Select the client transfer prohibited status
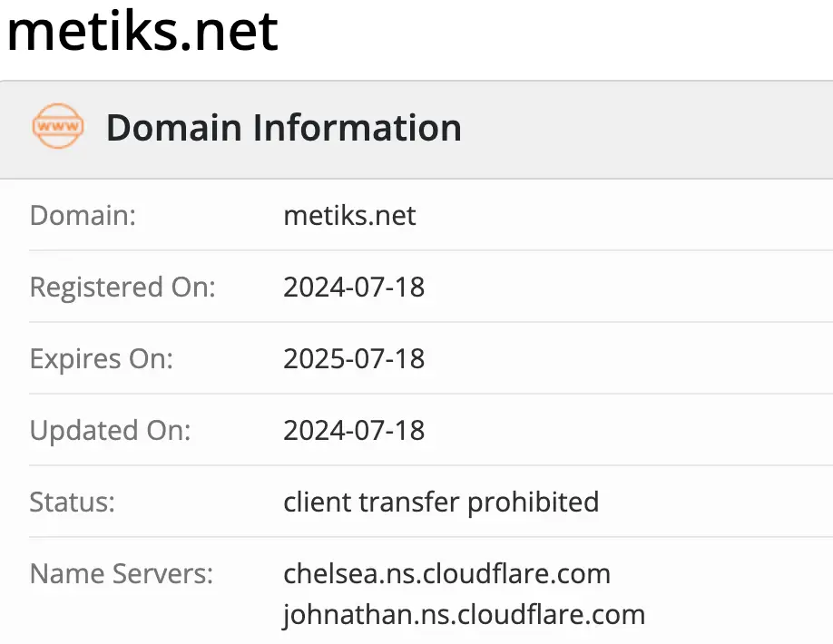Screen dimensions: 833x644 coord(441,502)
